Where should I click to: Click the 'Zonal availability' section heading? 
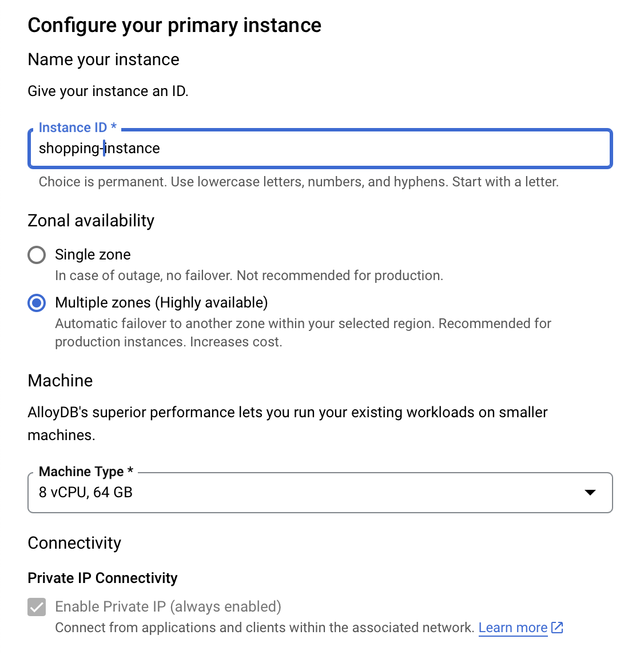tap(91, 221)
